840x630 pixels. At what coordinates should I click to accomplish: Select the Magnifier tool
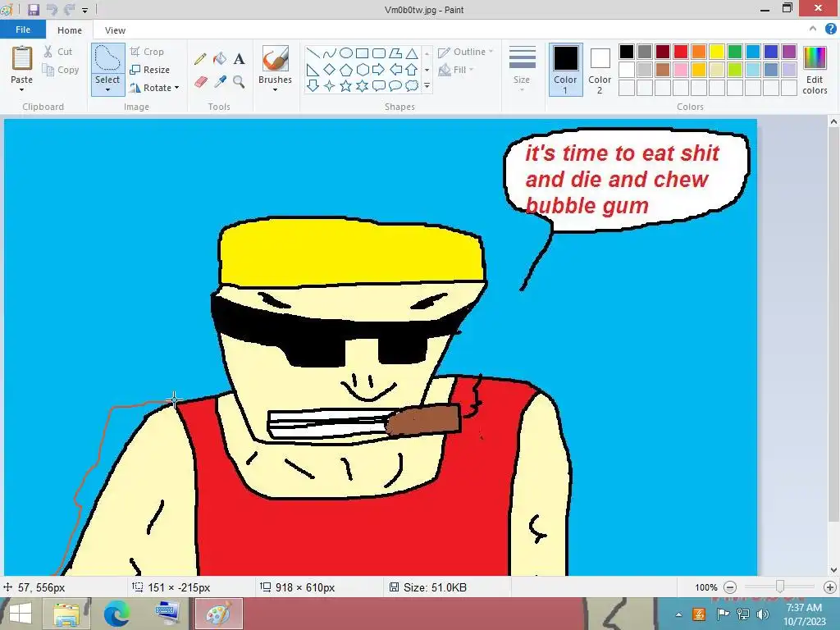[239, 81]
